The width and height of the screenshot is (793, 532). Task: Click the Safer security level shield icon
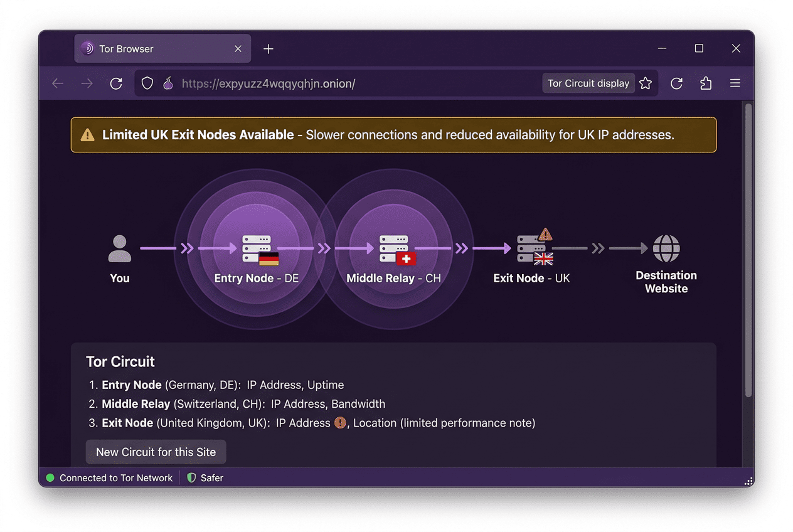pos(192,478)
